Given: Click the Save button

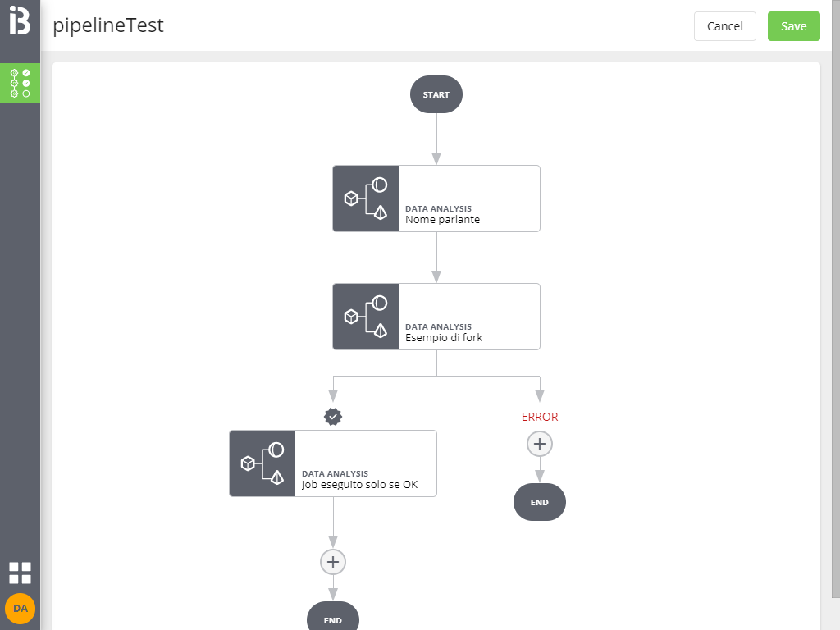Looking at the screenshot, I should [793, 25].
